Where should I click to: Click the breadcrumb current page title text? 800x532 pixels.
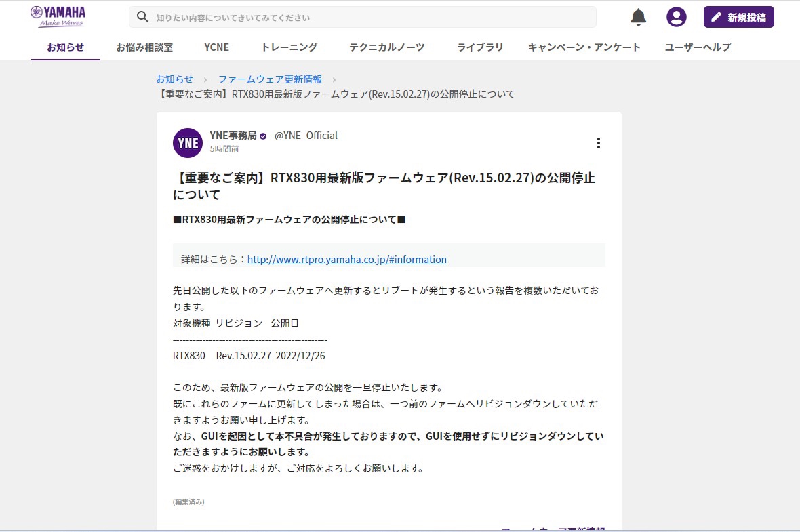336,94
